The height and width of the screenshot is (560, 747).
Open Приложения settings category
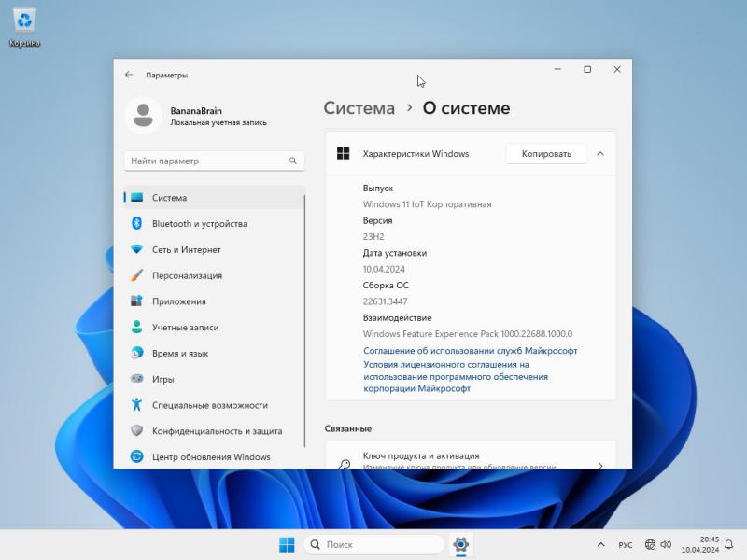click(214, 301)
